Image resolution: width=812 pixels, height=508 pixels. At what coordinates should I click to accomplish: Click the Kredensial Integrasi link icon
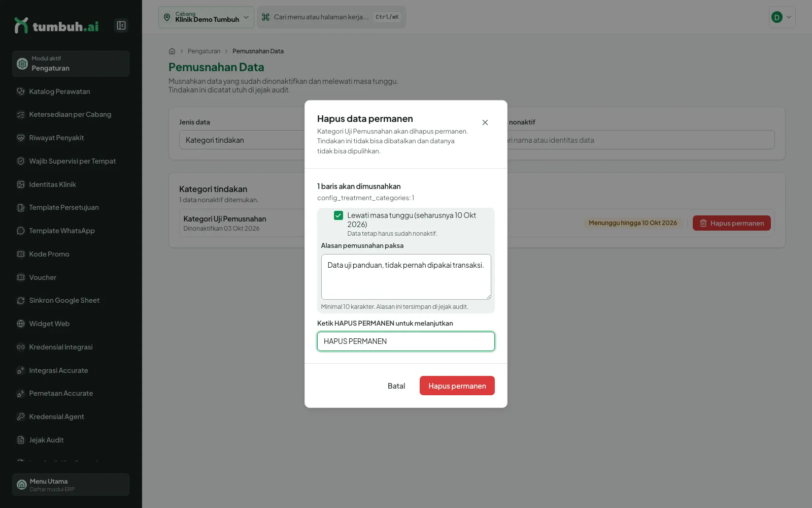click(21, 347)
